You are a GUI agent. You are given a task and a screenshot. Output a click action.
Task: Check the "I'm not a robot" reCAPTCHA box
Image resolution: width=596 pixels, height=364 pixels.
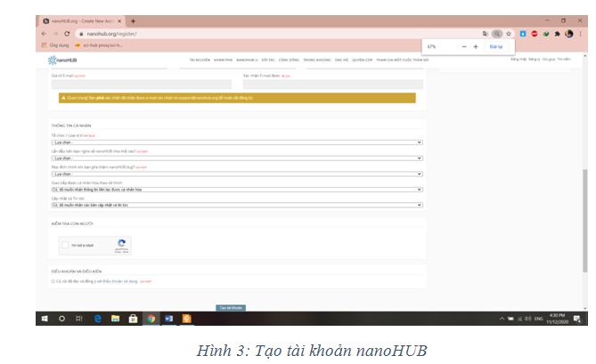click(x=66, y=245)
